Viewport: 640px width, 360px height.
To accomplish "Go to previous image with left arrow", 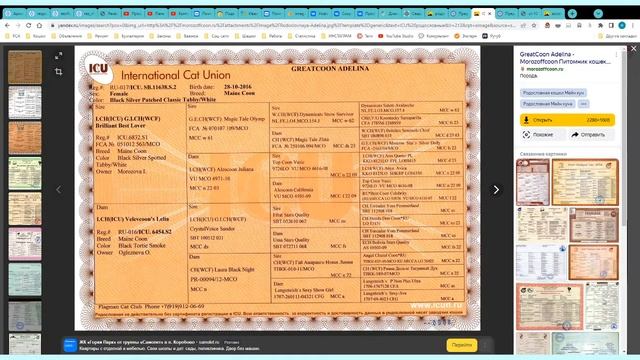I will coord(59,190).
